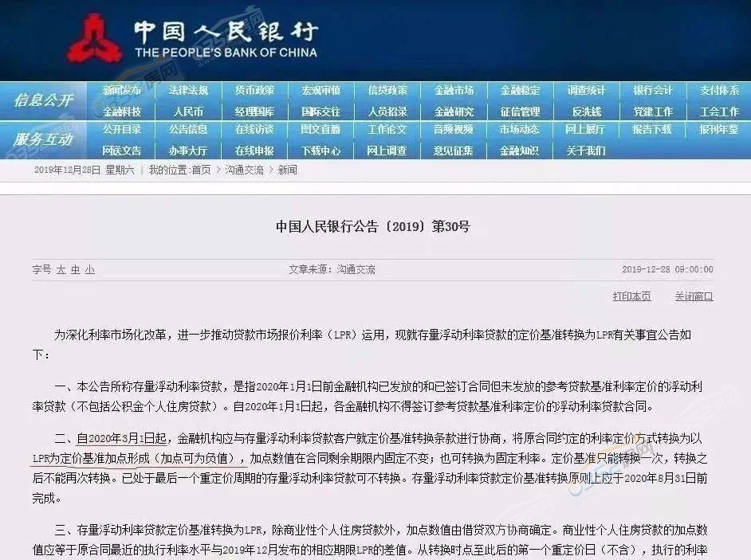Open the 支付体系 section
Image resolution: width=751 pixels, height=560 pixels.
(x=719, y=91)
